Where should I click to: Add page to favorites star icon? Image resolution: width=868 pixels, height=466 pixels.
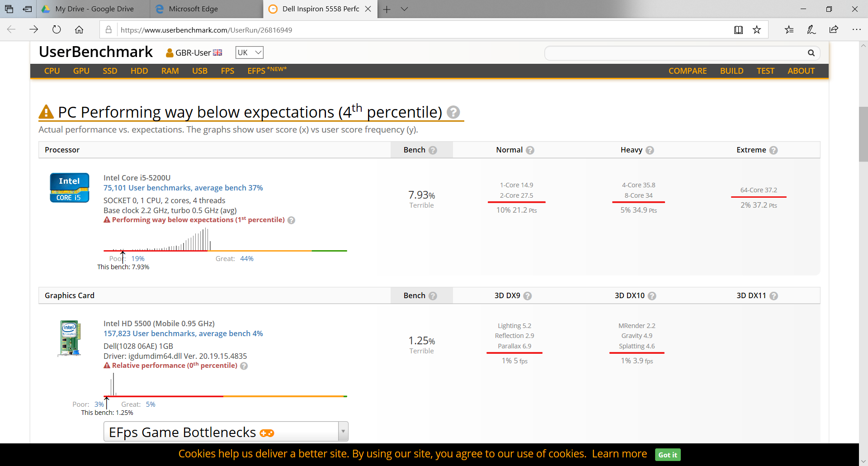click(757, 30)
